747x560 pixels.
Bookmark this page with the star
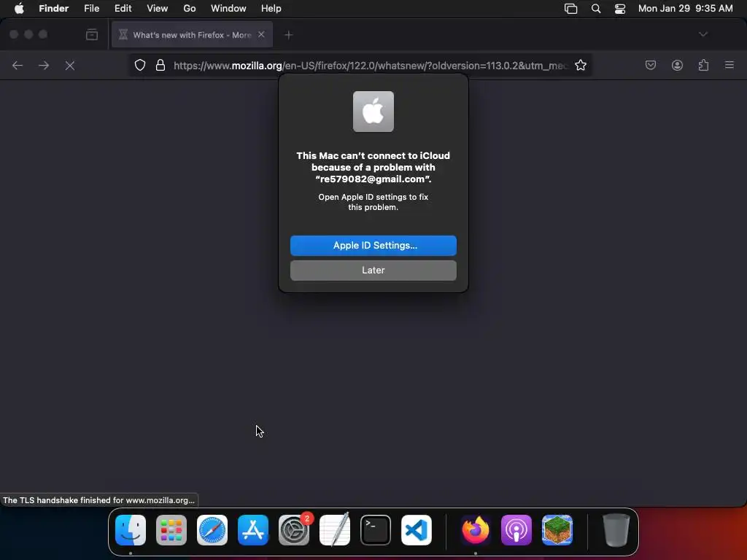tap(580, 65)
